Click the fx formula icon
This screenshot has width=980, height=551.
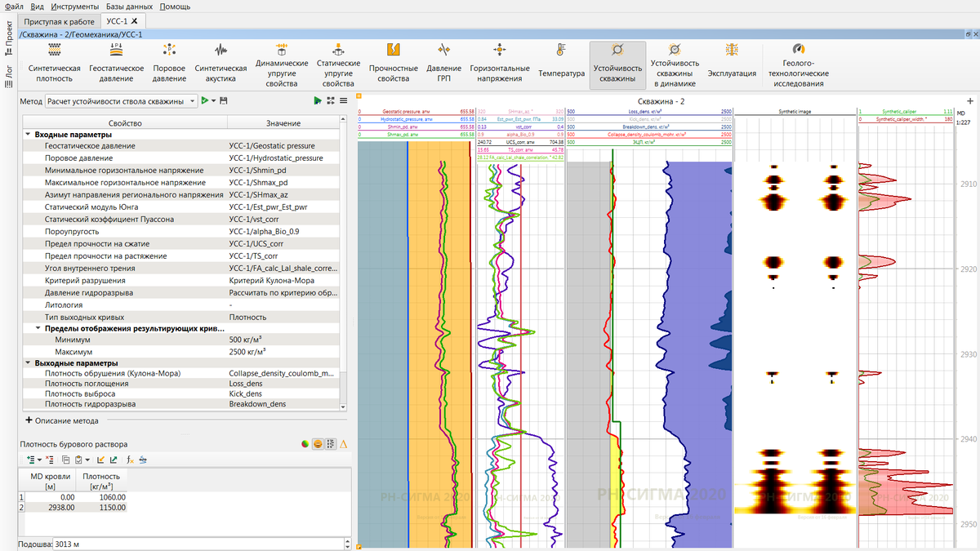(x=130, y=460)
